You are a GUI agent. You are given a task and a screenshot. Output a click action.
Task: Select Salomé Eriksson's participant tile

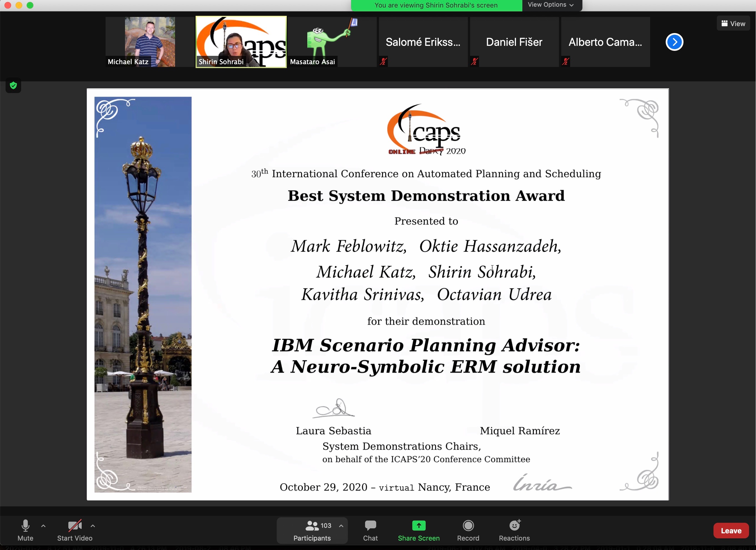click(x=423, y=42)
